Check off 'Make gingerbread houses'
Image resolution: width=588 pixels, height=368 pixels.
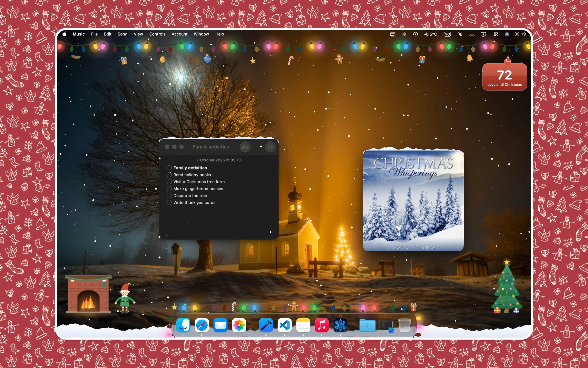(x=169, y=189)
